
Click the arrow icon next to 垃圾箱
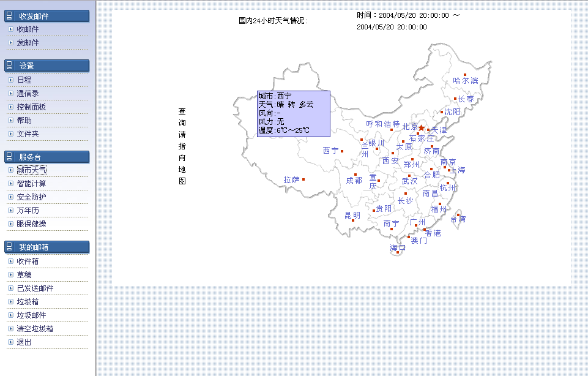pos(10,302)
